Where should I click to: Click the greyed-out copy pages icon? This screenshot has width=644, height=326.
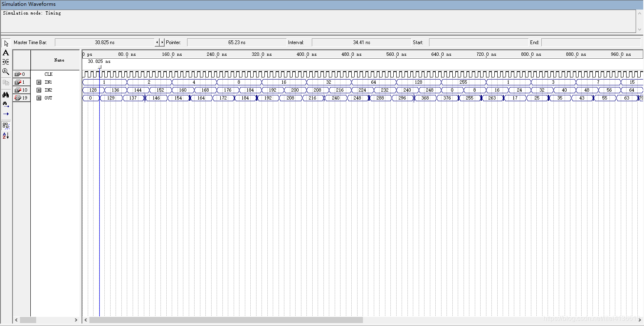coord(6,82)
